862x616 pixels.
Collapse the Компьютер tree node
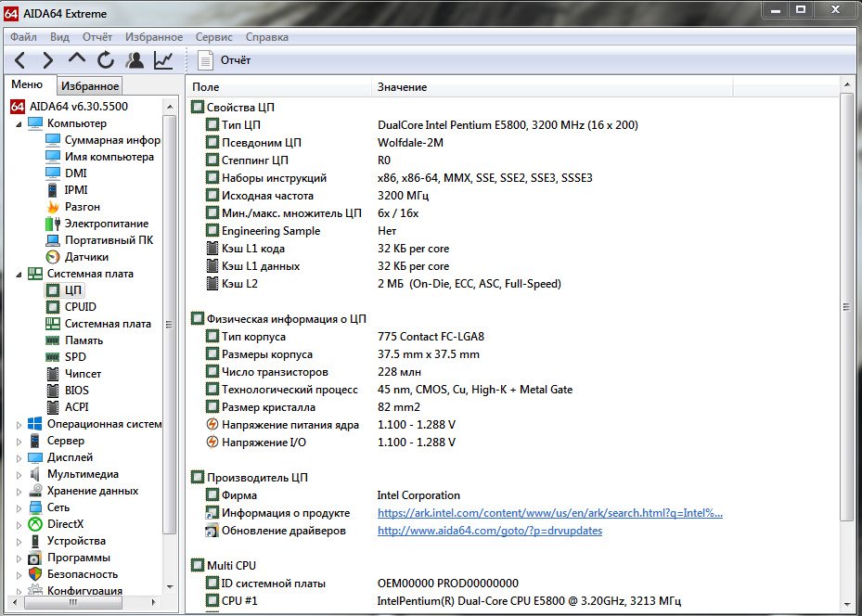click(19, 124)
